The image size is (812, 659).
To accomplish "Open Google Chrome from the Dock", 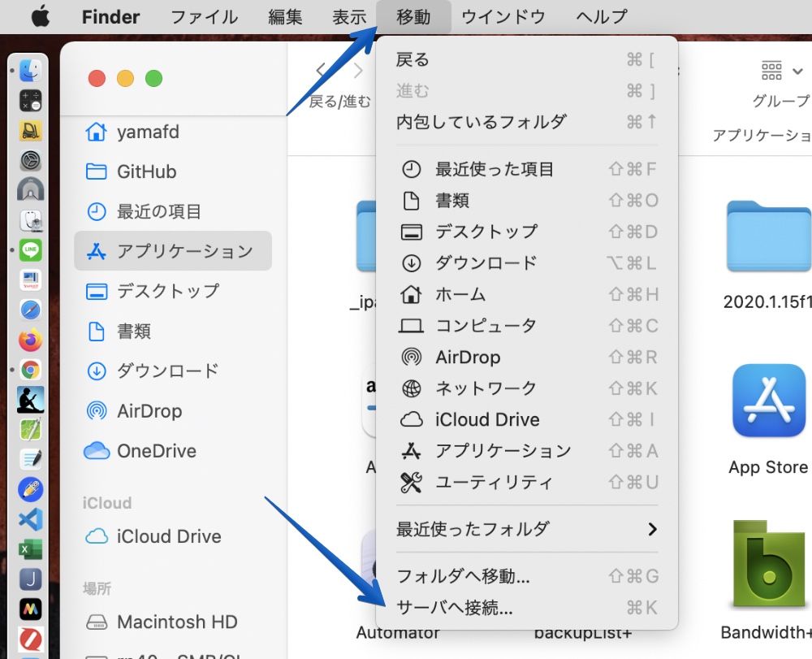I will tap(31, 371).
